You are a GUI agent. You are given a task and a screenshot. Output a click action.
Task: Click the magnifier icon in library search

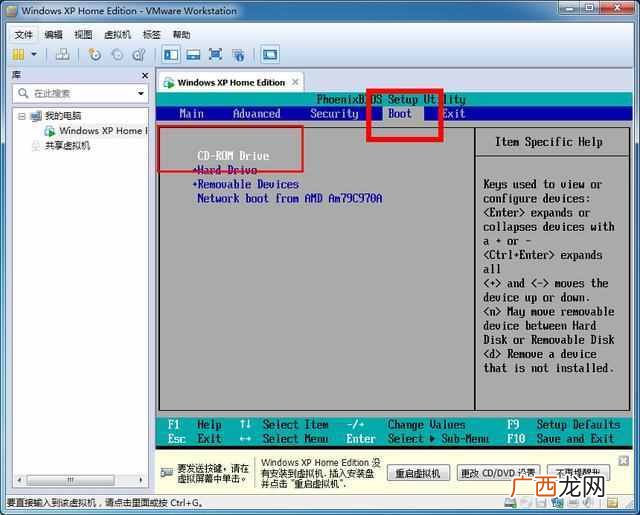tap(23, 93)
